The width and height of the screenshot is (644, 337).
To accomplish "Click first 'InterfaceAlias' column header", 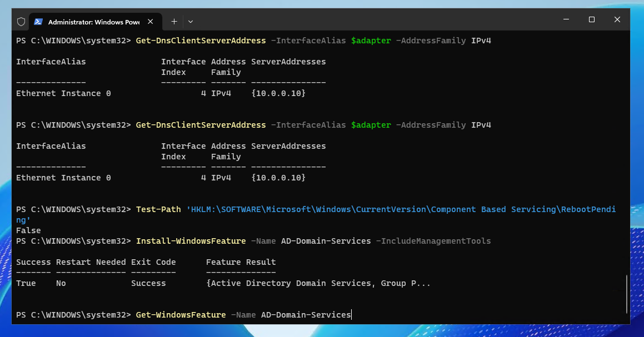I will (x=51, y=62).
